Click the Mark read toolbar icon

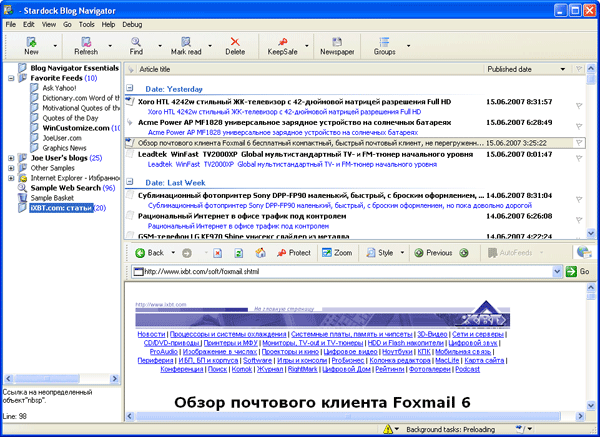186,41
